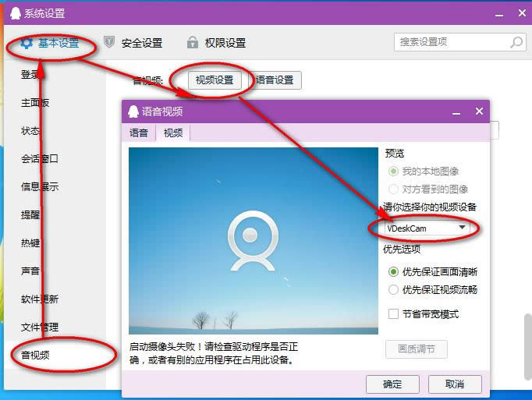Confirm with the 确定 button
This screenshot has width=532, height=400.
(x=392, y=384)
